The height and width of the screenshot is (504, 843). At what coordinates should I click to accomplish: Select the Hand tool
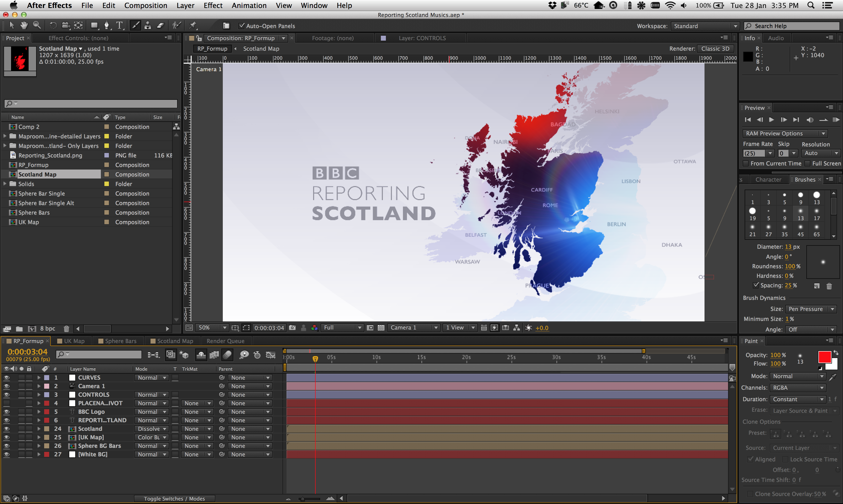coord(24,26)
